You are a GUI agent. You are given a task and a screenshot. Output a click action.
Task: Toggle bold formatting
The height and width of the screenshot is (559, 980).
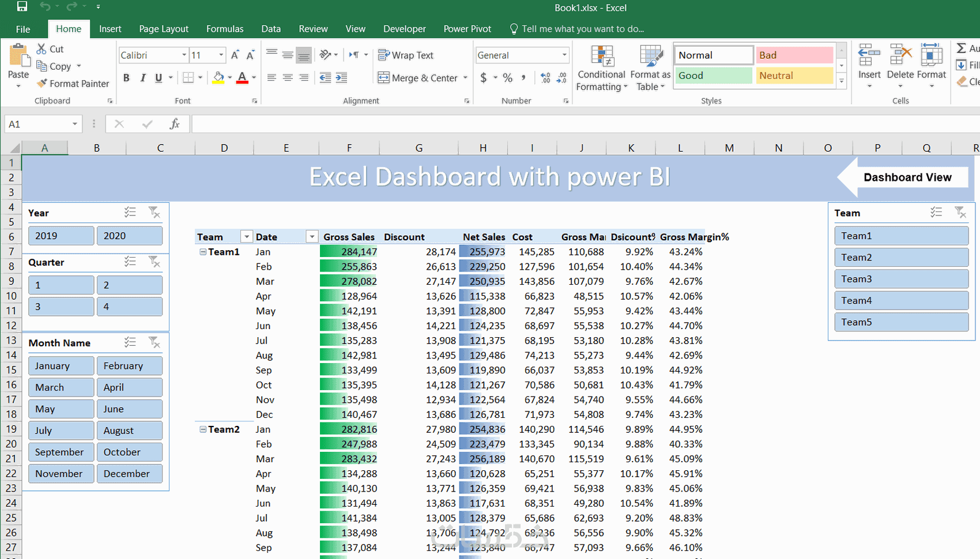click(x=126, y=78)
